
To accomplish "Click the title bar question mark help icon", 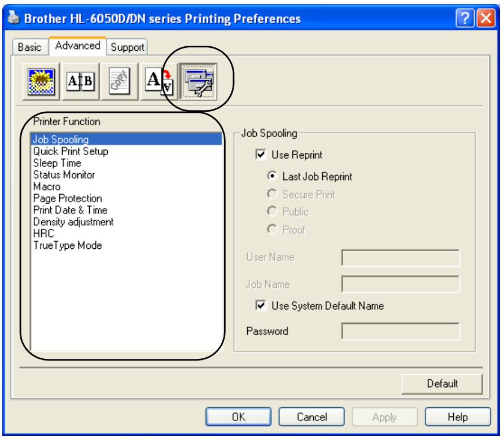I will pyautogui.click(x=465, y=18).
